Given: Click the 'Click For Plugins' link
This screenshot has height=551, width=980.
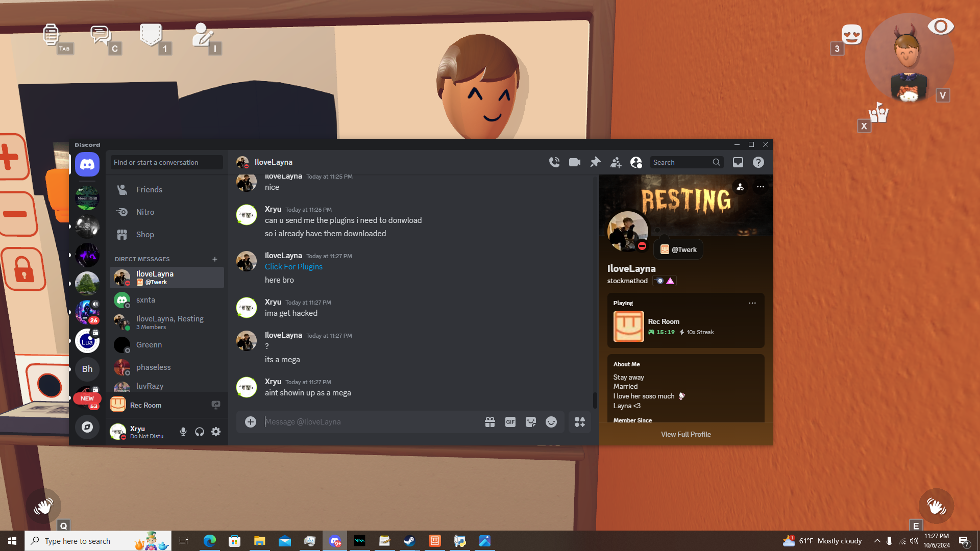Looking at the screenshot, I should [293, 267].
